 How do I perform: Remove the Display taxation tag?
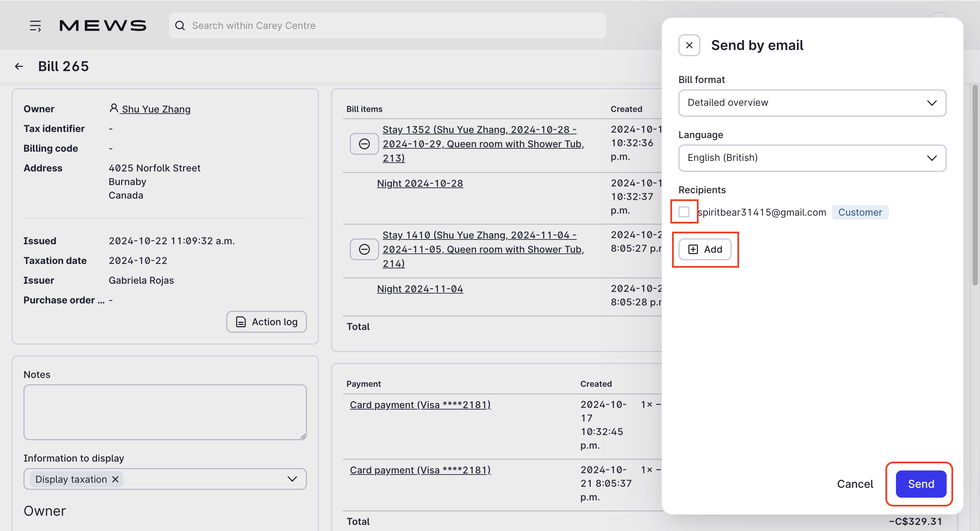pyautogui.click(x=116, y=479)
